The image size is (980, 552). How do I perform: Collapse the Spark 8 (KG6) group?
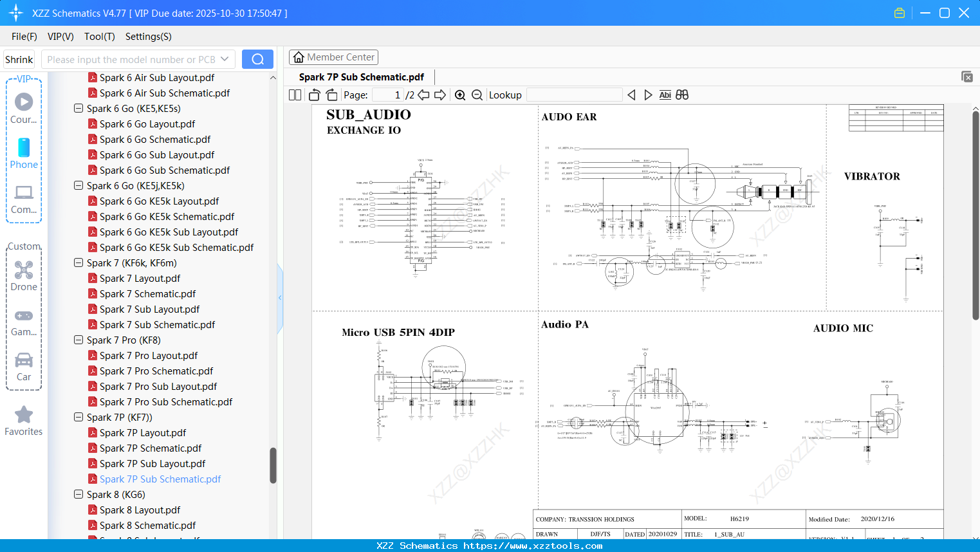coord(77,494)
